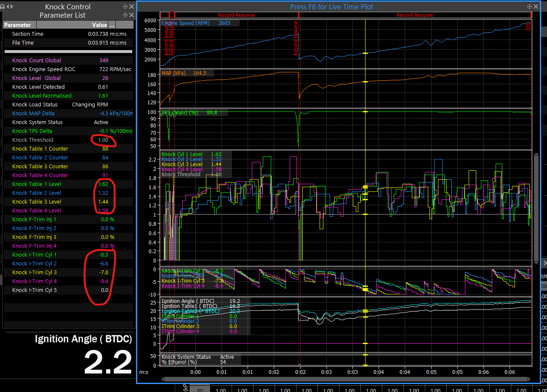The height and width of the screenshot is (392, 547).
Task: Close the Knock Control panel
Action: 131,7
